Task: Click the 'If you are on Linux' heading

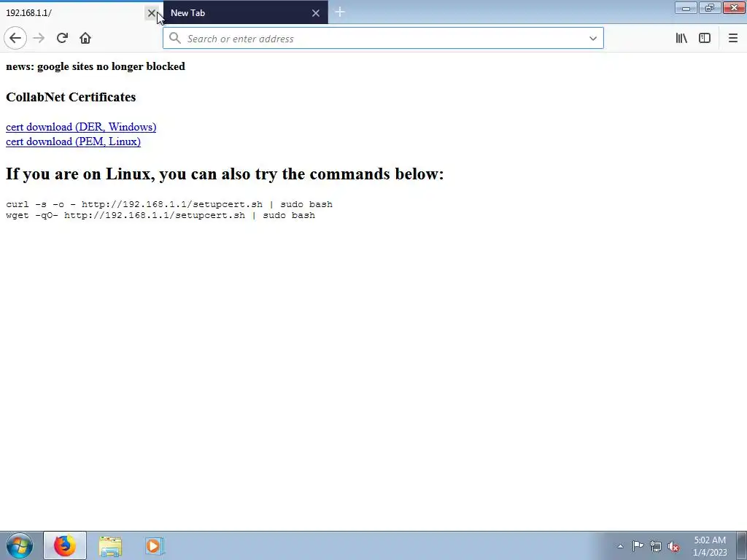Action: pyautogui.click(x=225, y=174)
